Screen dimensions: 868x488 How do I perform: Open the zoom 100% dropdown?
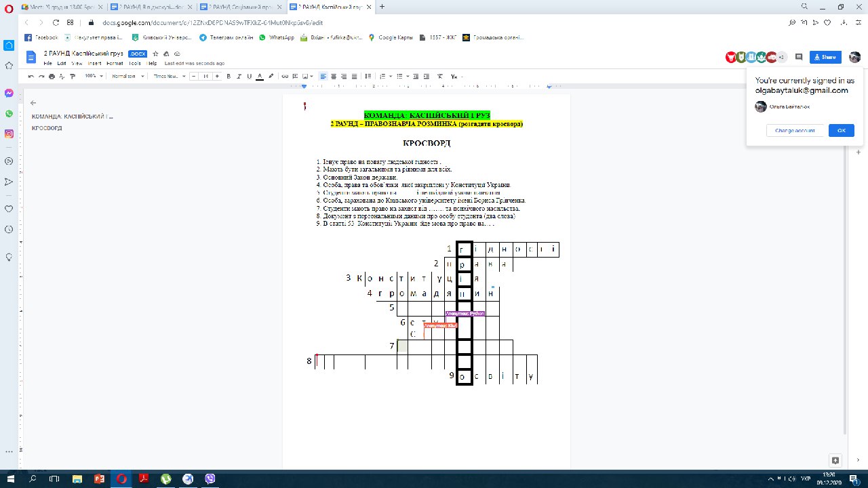[x=94, y=77]
